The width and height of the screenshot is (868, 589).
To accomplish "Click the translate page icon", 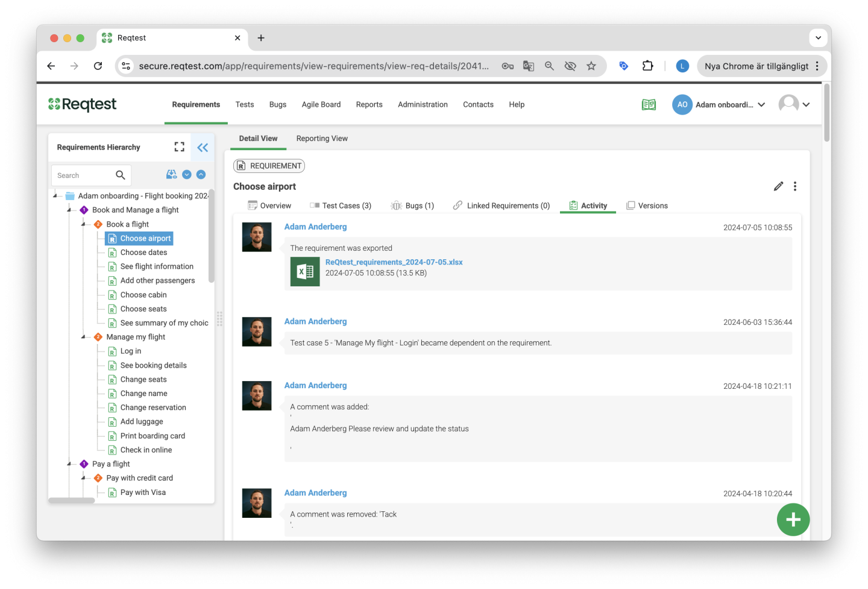I will 529,66.
